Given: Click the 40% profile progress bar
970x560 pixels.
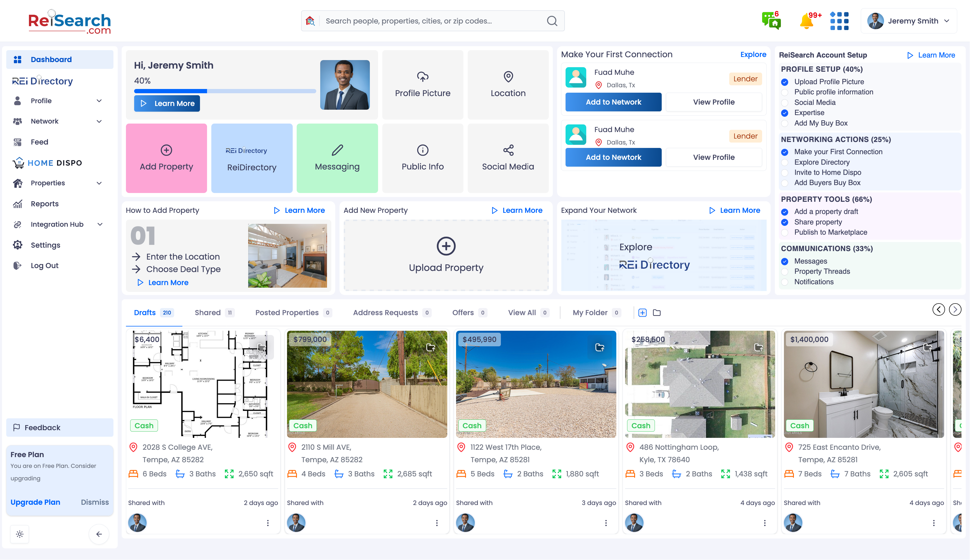Looking at the screenshot, I should pos(225,91).
